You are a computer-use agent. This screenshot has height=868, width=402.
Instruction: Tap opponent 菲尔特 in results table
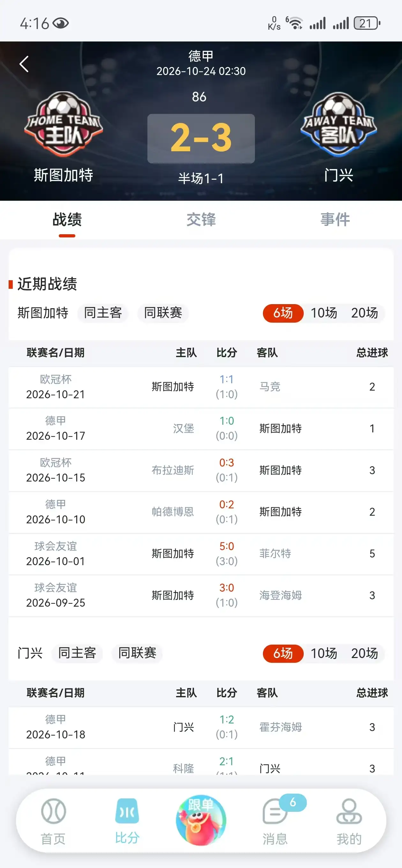275,554
